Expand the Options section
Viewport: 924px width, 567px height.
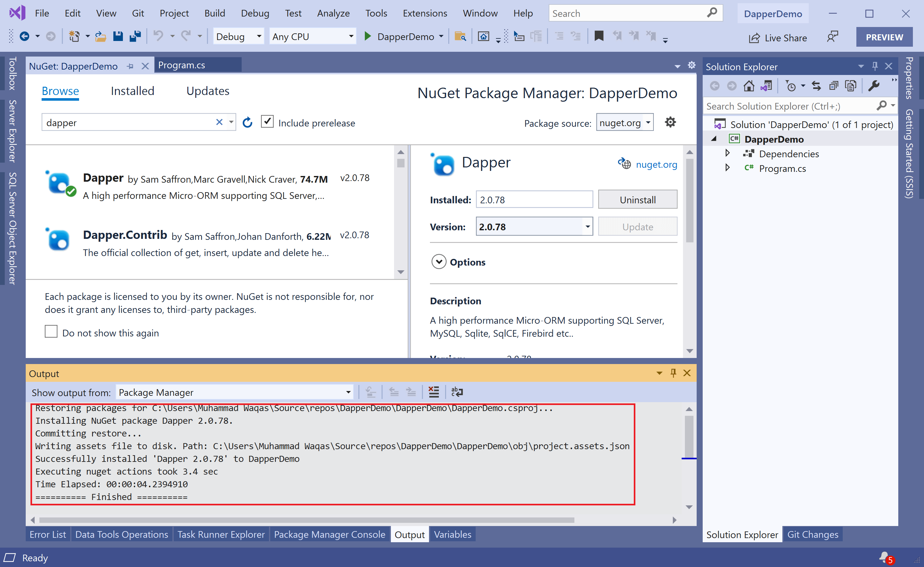click(439, 262)
